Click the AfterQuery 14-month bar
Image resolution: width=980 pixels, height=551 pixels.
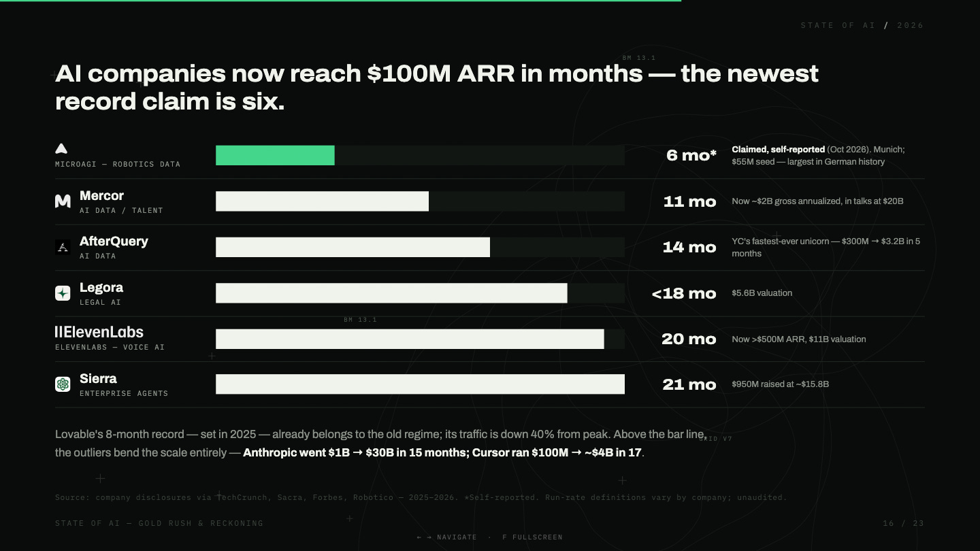click(353, 247)
